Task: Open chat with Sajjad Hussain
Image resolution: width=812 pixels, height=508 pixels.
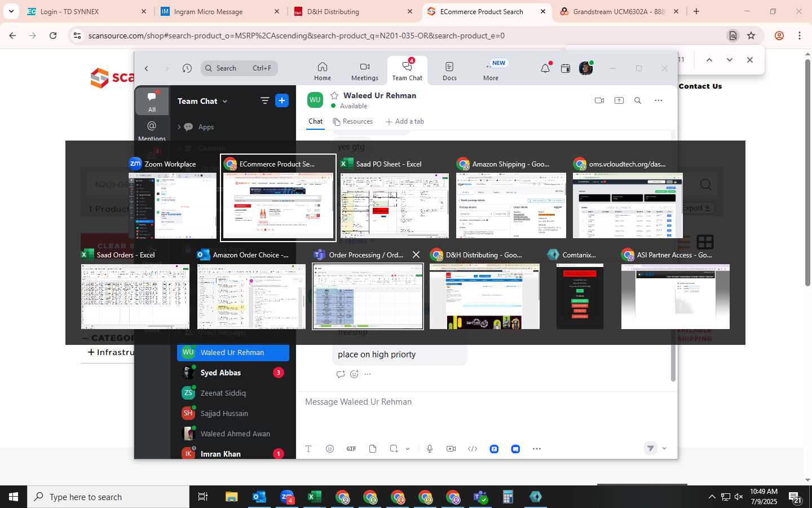Action: 233,413
